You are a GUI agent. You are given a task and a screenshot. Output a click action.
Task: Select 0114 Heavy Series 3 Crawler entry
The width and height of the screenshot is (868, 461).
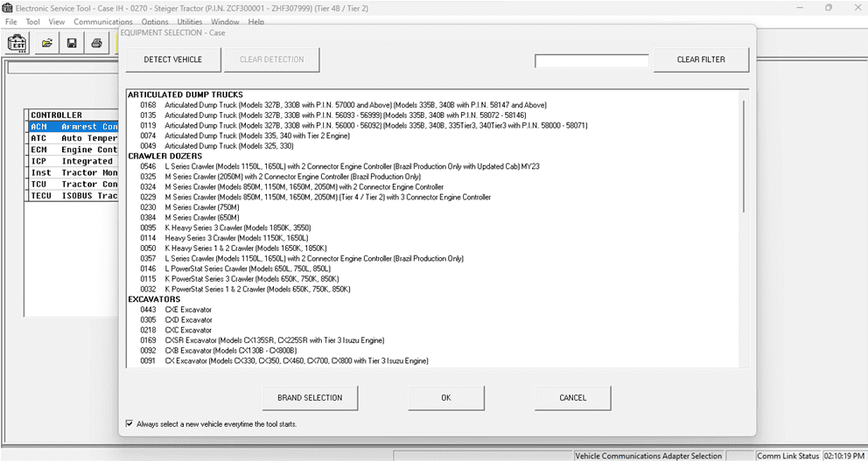224,238
